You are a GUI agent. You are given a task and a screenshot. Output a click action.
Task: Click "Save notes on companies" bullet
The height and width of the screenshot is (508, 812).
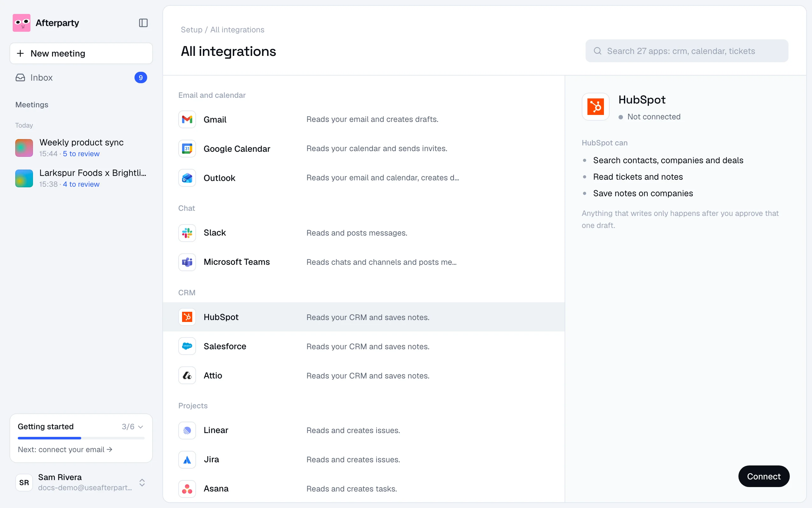click(x=643, y=193)
